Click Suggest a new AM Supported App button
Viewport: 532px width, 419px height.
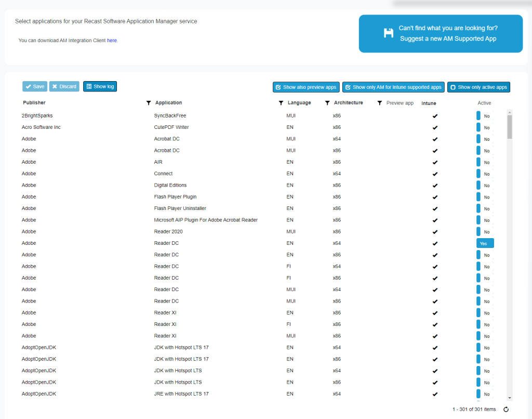[x=448, y=34]
